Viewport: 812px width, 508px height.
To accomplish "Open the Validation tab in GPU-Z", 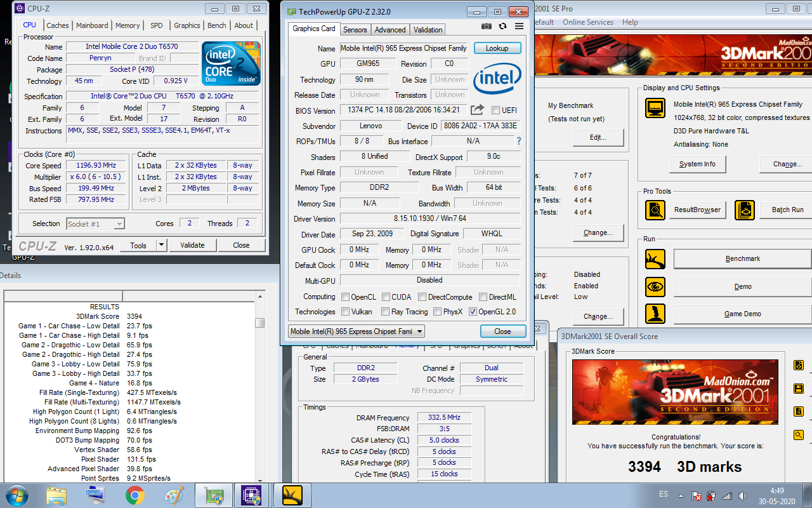I will (428, 30).
